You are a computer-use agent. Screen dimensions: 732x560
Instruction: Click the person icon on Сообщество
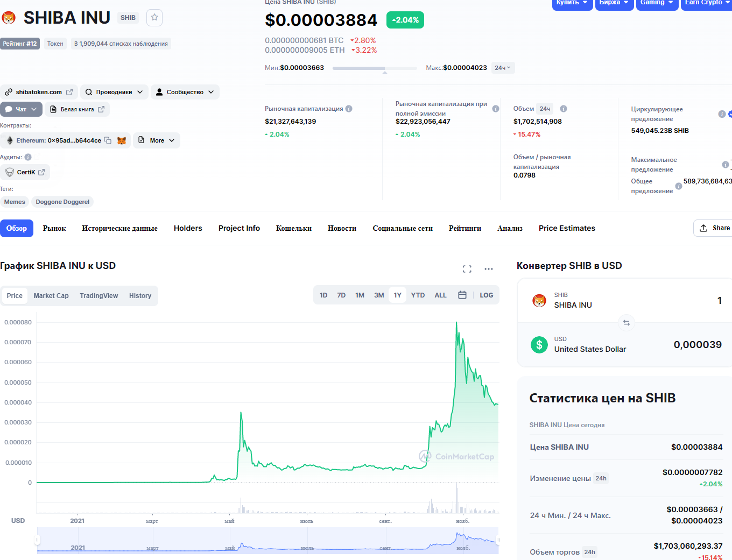[159, 92]
